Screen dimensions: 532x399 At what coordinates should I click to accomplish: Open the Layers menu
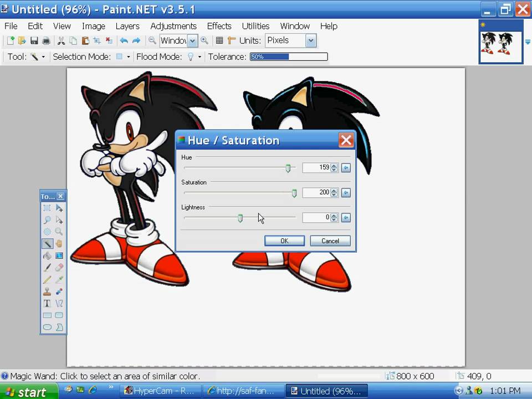point(127,26)
